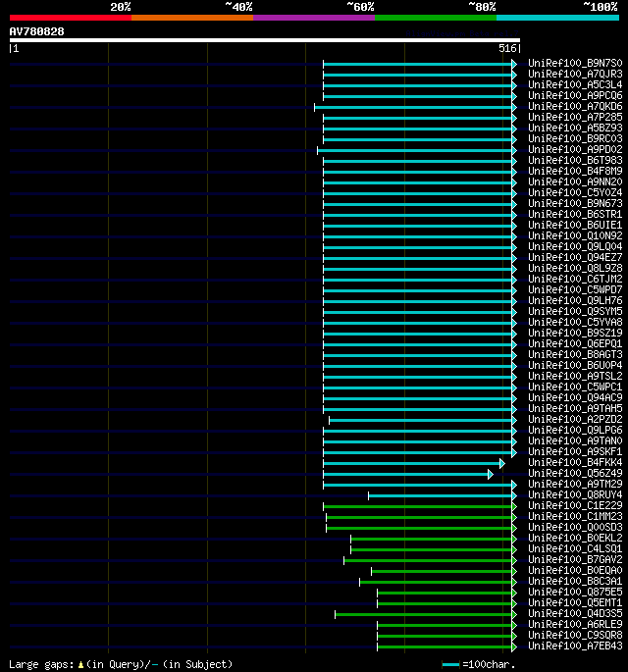
Task: Select the AV780828 query name
Action: pyautogui.click(x=37, y=31)
